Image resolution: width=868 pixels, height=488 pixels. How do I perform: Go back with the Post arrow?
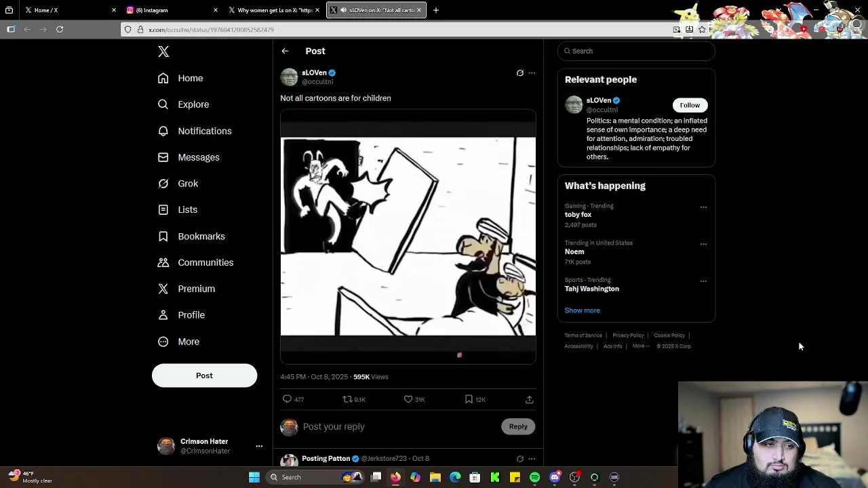click(x=285, y=51)
